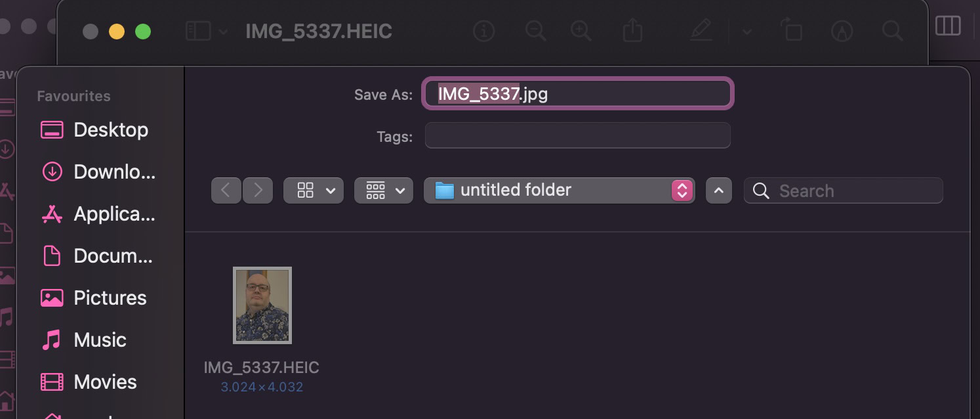Select the IMG_5337.HEIC file thumbnail

pyautogui.click(x=262, y=305)
